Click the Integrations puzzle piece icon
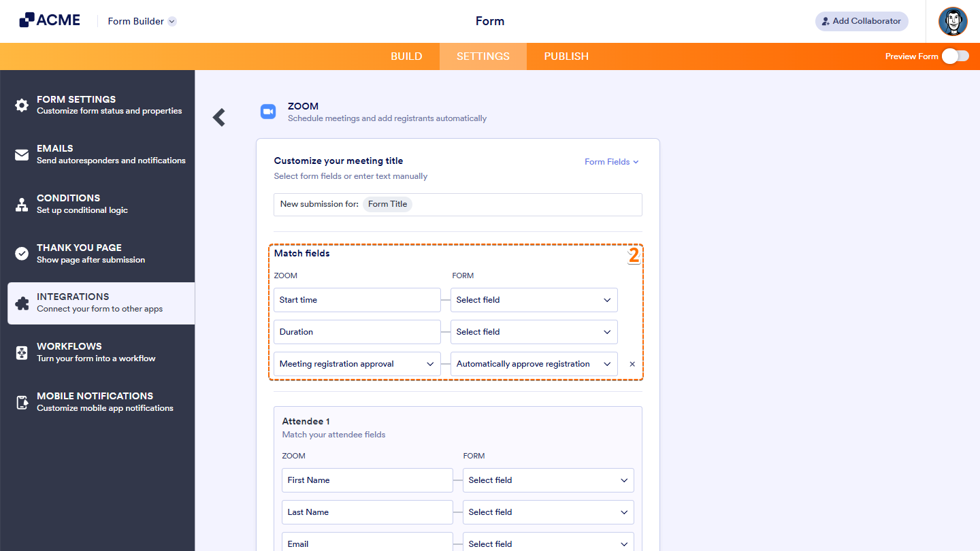The height and width of the screenshot is (551, 980). pyautogui.click(x=21, y=301)
